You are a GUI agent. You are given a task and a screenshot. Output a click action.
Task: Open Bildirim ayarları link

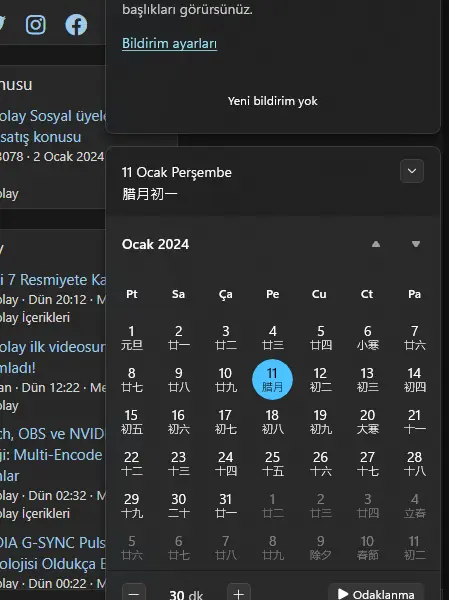[x=170, y=43]
